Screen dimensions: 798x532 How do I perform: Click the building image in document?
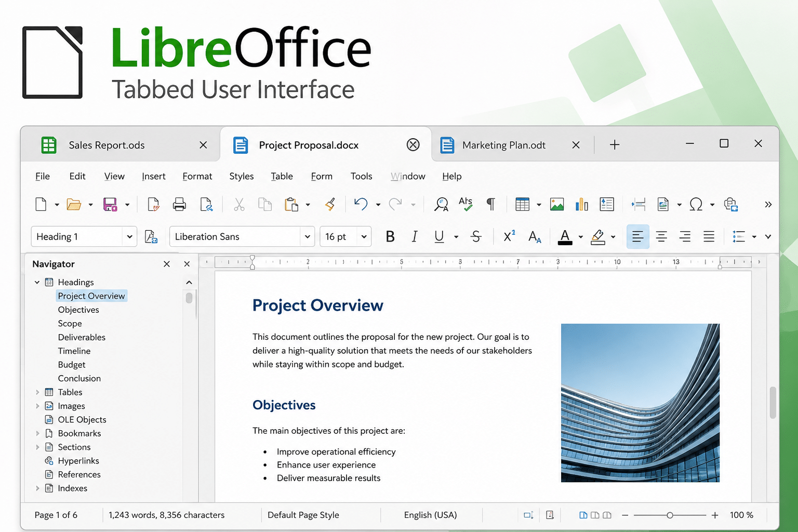[640, 403]
